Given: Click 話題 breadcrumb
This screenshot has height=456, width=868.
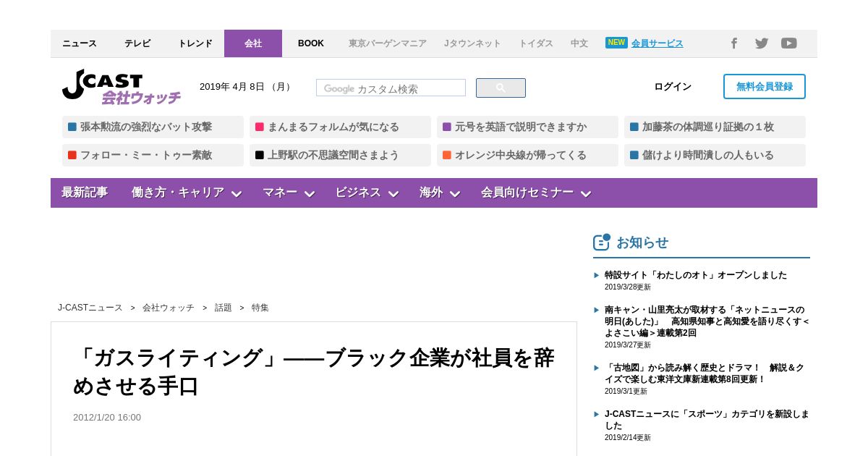Looking at the screenshot, I should click(x=224, y=308).
